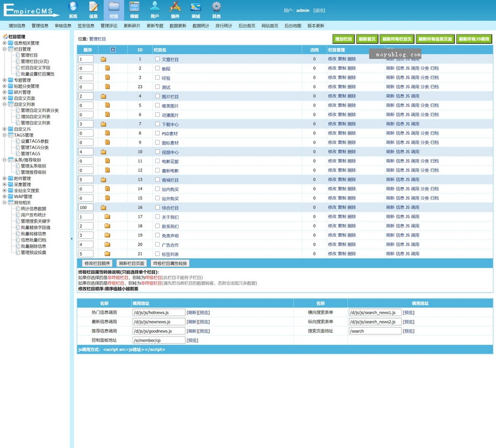Click the folder icon for 商城栏目 row
The image size is (496, 448).
coord(103,180)
